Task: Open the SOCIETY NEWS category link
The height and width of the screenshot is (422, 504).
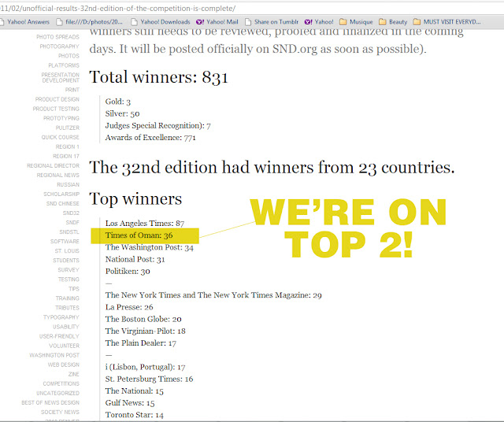Action: coord(60,412)
